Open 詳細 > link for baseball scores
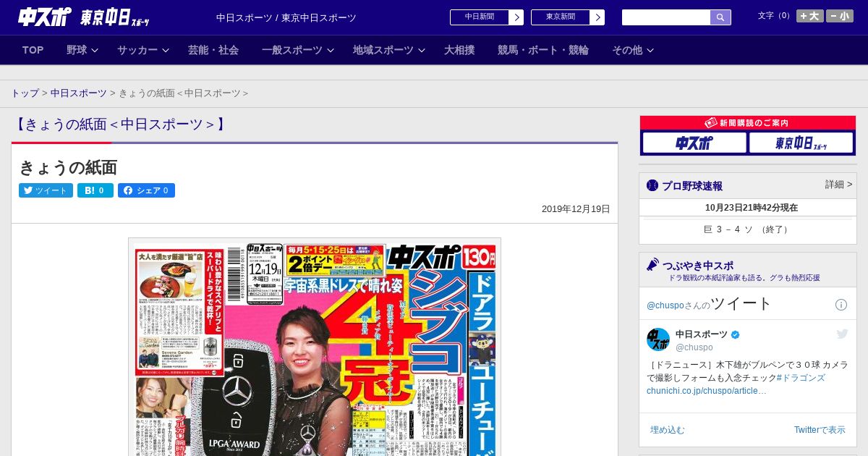868x456 pixels. pos(838,185)
